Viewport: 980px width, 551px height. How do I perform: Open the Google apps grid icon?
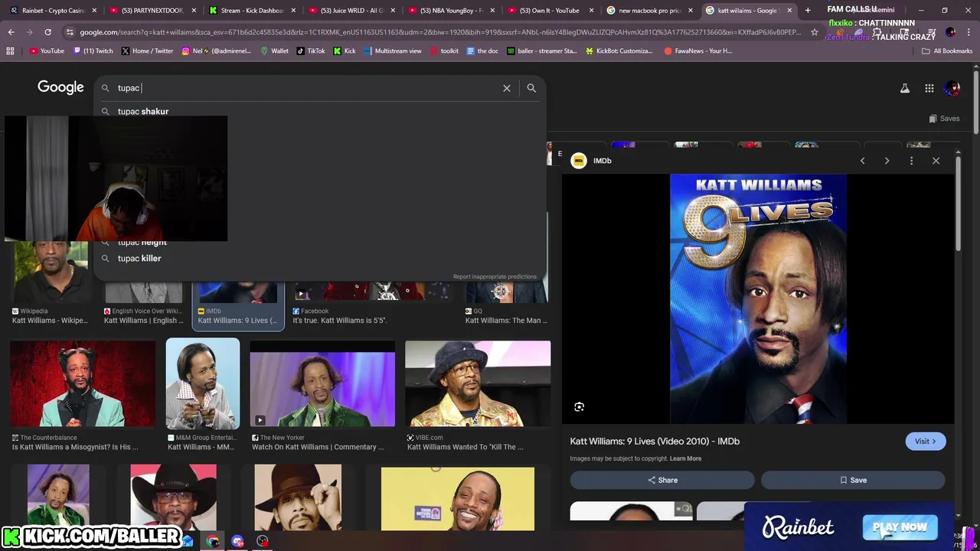[x=929, y=88]
